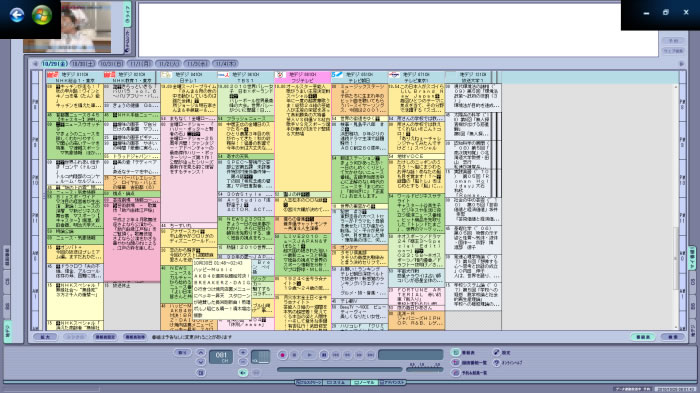Click the volume level meter
Viewport: 700px width, 393px height.
click(x=261, y=357)
